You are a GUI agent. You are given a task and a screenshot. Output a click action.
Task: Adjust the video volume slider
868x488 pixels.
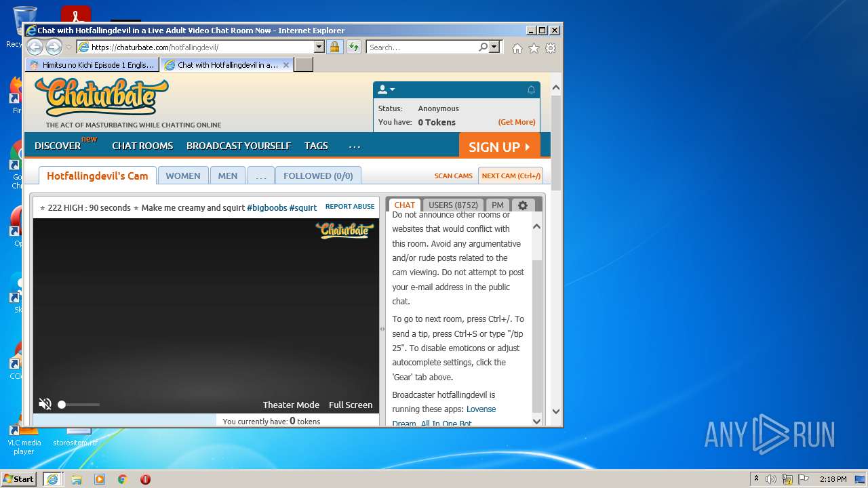point(79,405)
